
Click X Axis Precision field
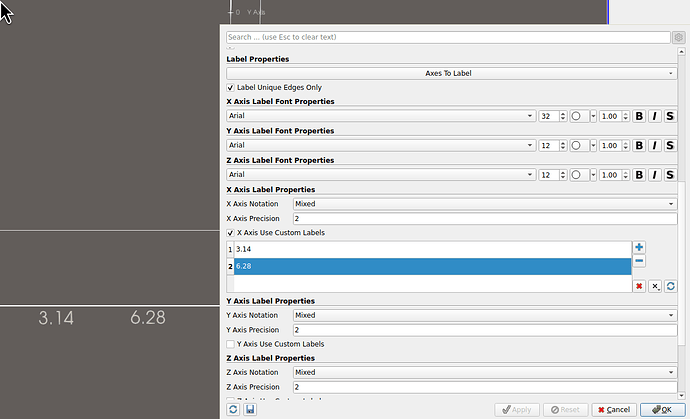(485, 219)
